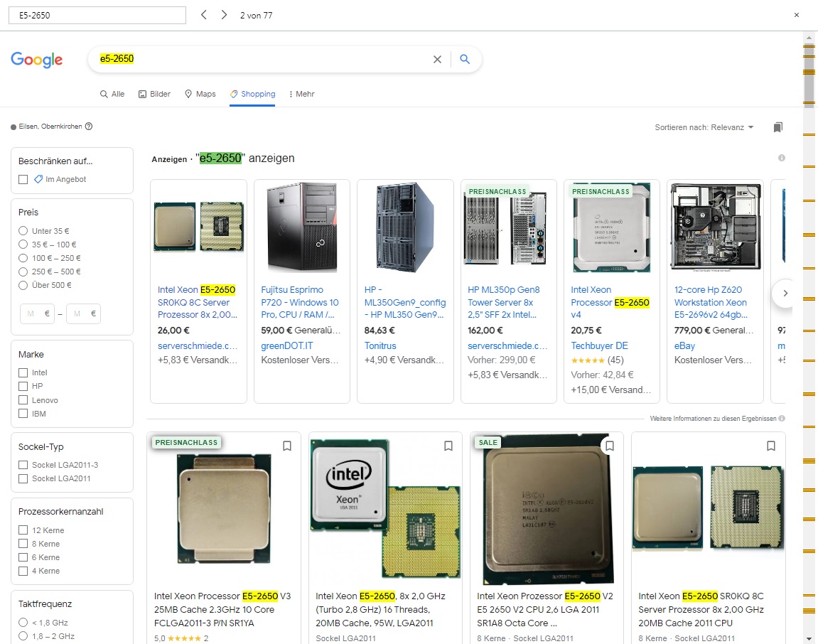Clear the Google search query

437,60
